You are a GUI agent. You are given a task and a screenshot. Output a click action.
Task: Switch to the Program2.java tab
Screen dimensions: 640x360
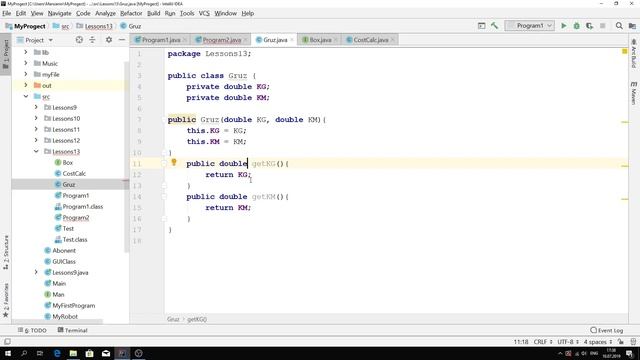[x=222, y=40]
